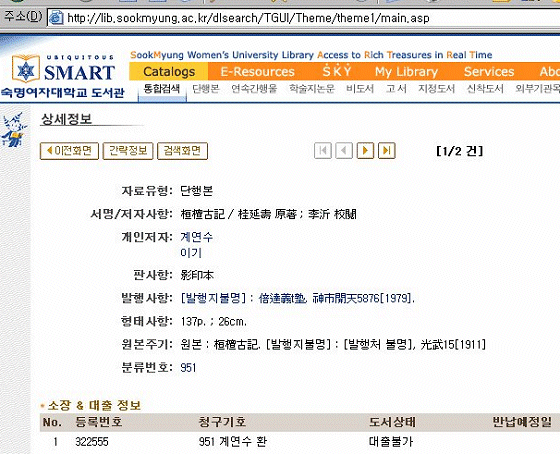Click the 影印本 edition value
The image size is (560, 454).
[197, 275]
